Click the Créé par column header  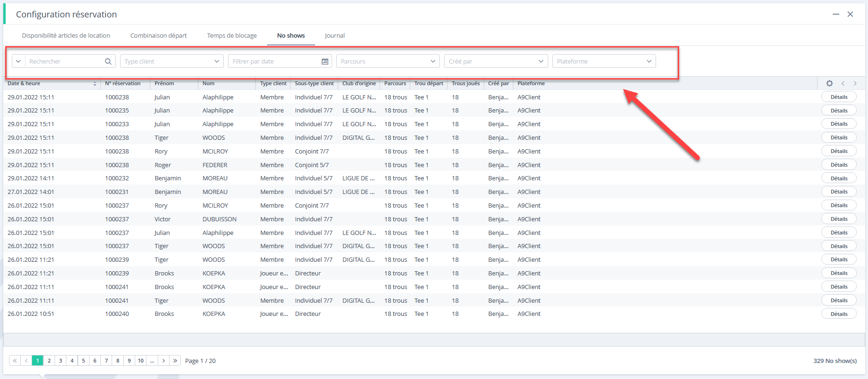[498, 83]
